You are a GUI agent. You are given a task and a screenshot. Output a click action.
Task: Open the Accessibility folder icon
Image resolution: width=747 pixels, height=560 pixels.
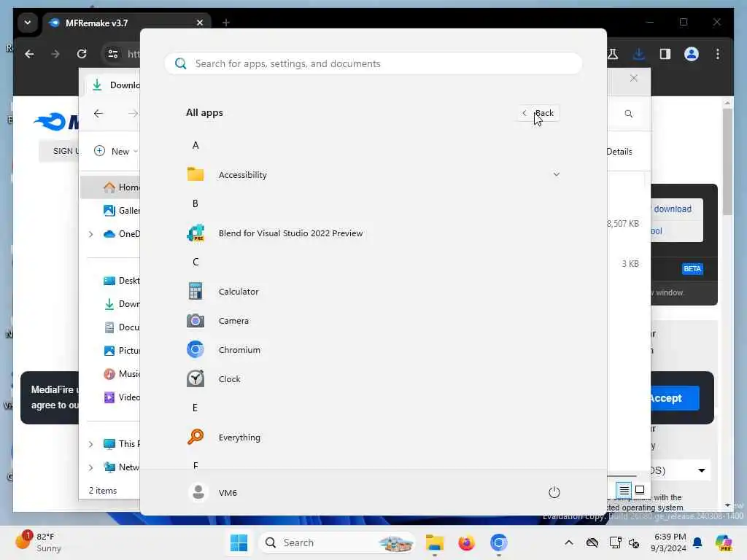196,174
